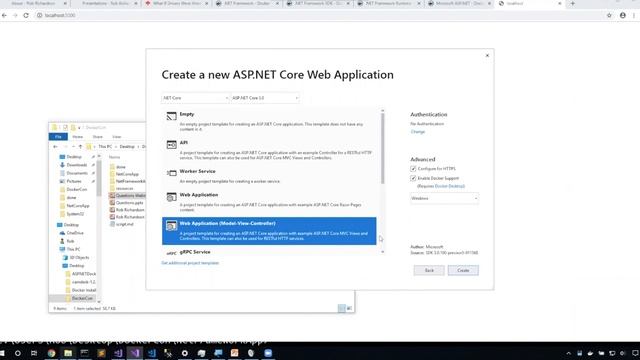
Task: Select resources folder in file list
Action: click(x=124, y=189)
